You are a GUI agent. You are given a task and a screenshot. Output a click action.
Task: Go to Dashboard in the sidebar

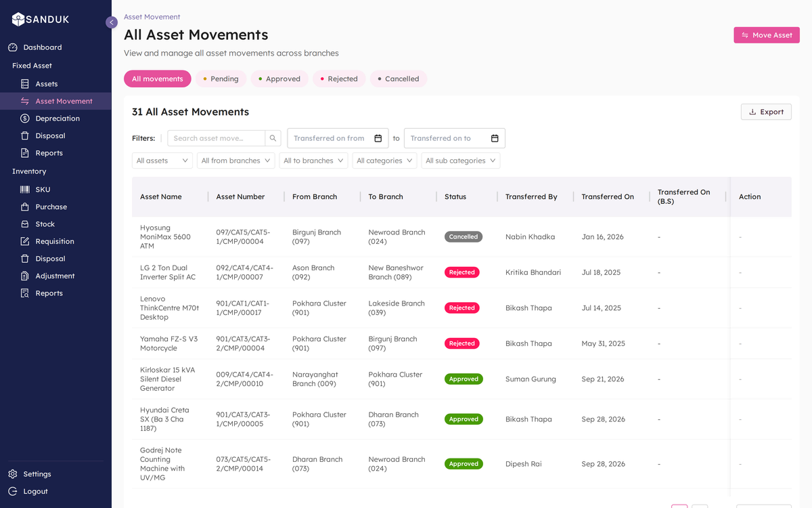[x=55, y=47]
